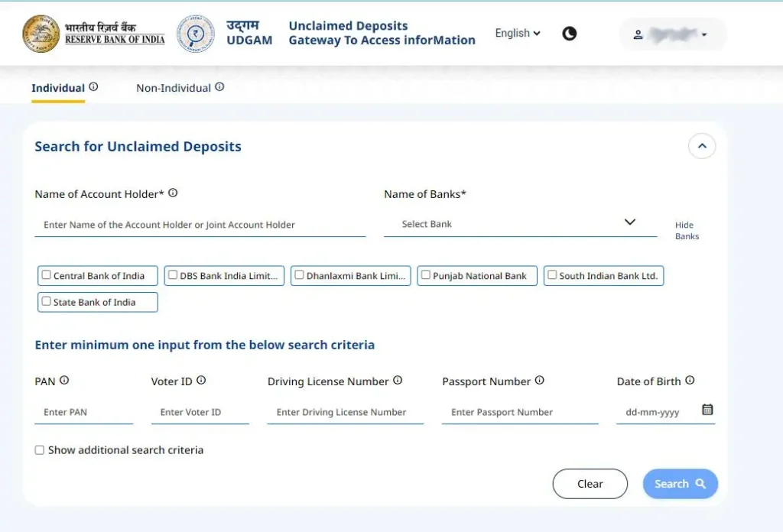
Task: Switch to the Individual tab
Action: tap(58, 88)
